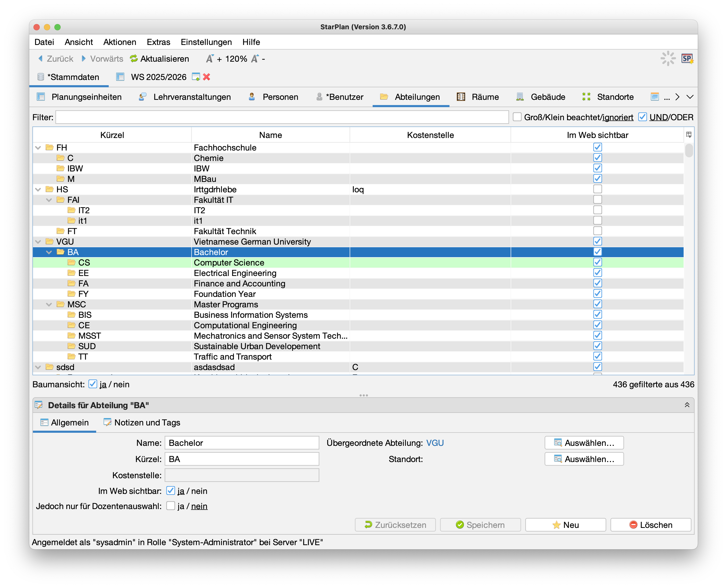Screen dimensions: 727x588
Task: Click the Aktualisieren refresh icon
Action: [134, 59]
